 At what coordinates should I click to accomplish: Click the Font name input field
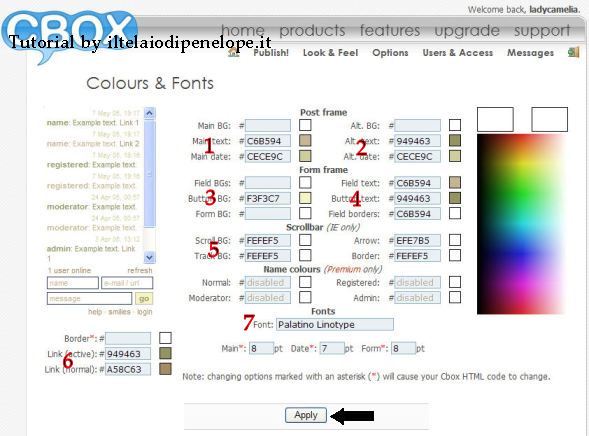click(x=335, y=324)
